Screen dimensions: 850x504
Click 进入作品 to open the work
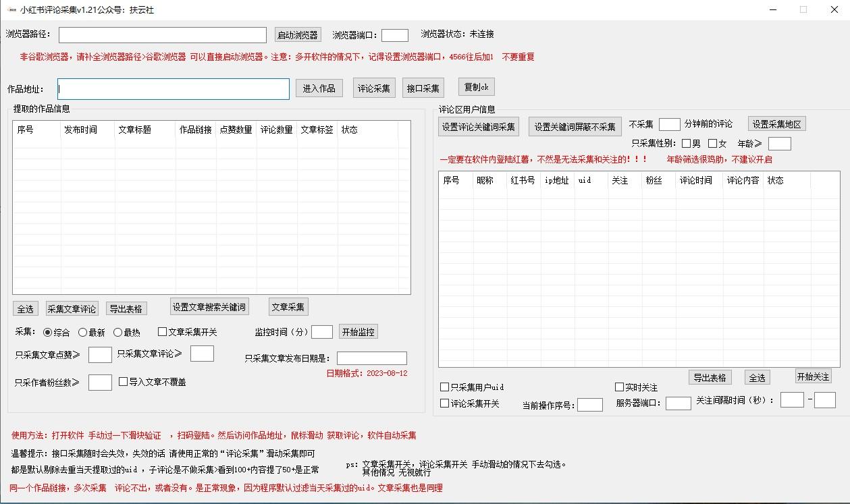[x=319, y=87]
